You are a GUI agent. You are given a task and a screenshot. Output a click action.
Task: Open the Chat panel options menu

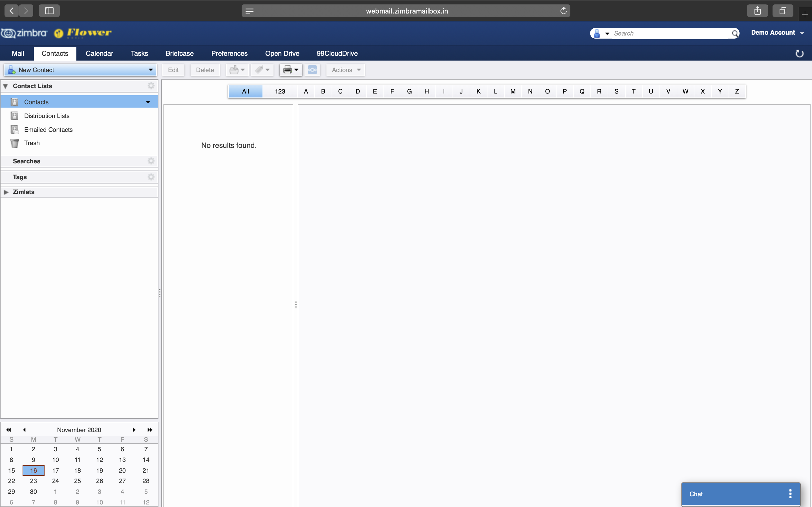[790, 493]
